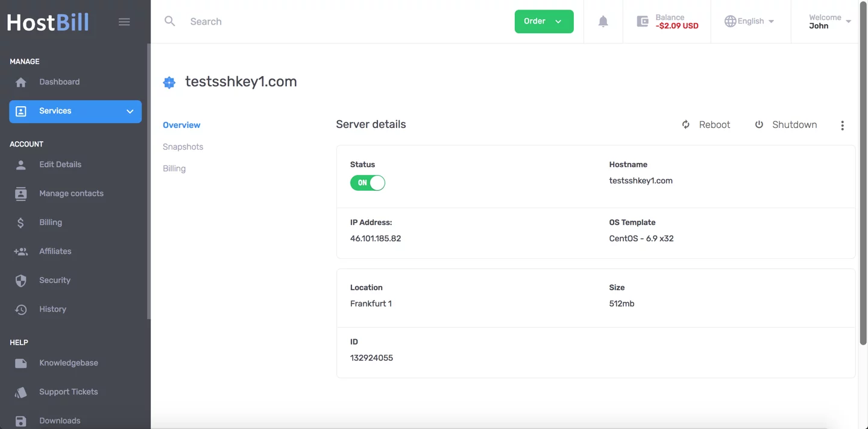Click the search magnifier icon
This screenshot has height=429, width=868.
coord(170,21)
